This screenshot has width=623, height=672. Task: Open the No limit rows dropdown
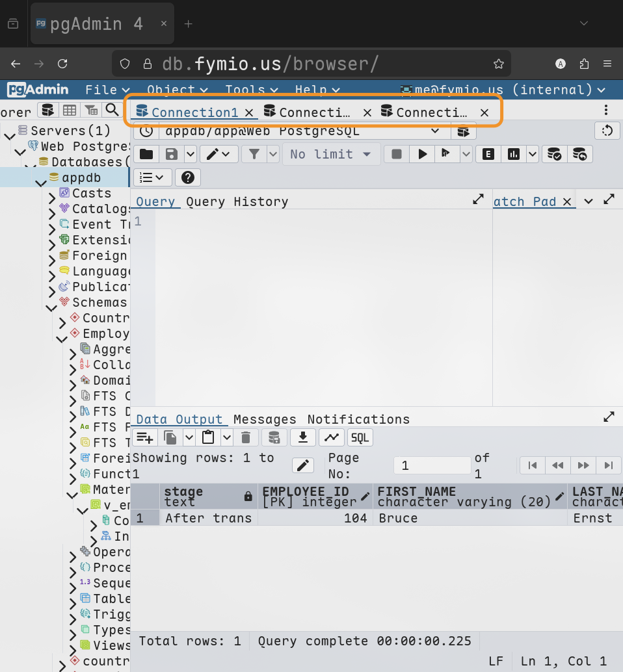(330, 154)
